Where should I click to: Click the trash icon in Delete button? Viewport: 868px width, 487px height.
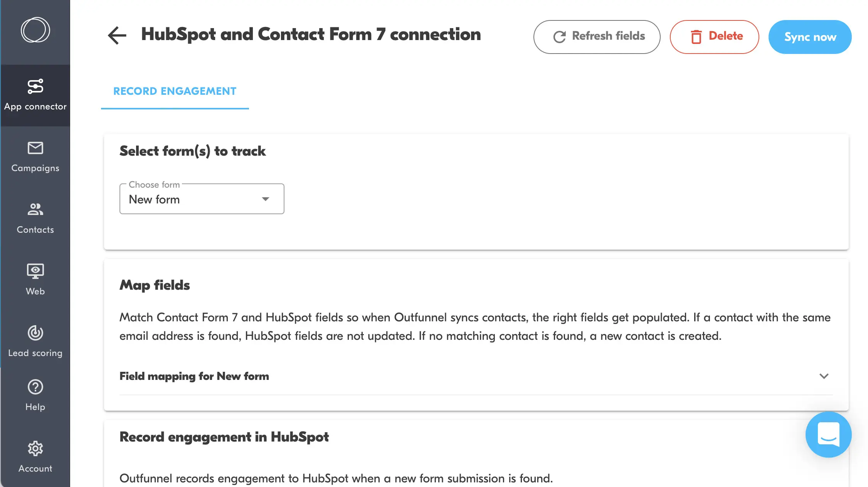coord(696,37)
